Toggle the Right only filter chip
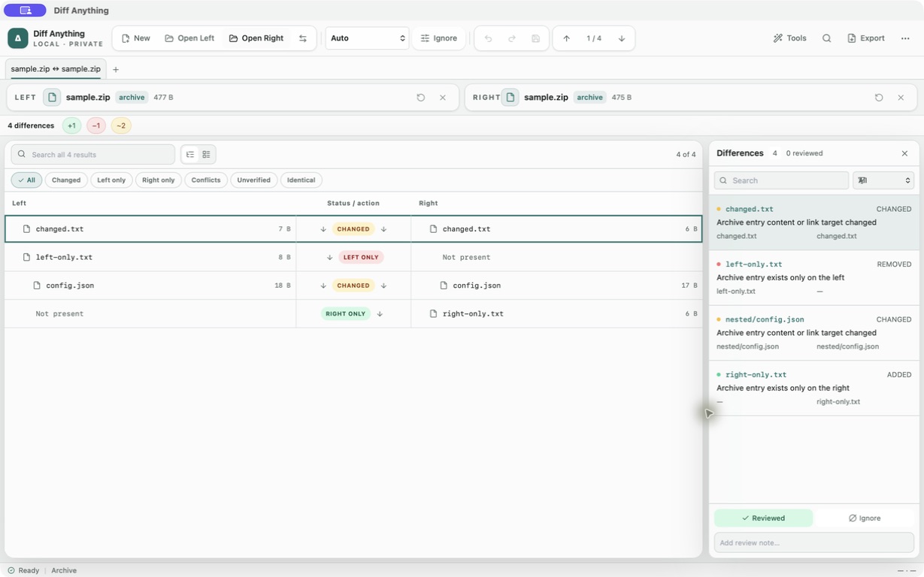 (x=158, y=180)
